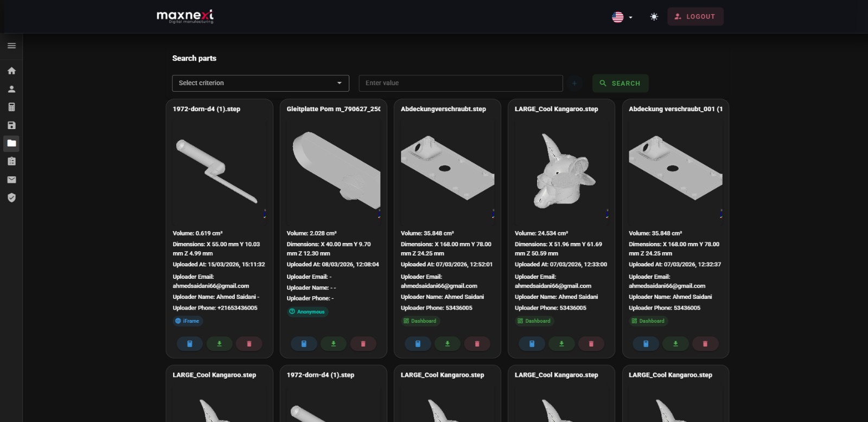Open the mail envelope sidebar icon
Image resolution: width=868 pixels, height=422 pixels.
point(11,180)
